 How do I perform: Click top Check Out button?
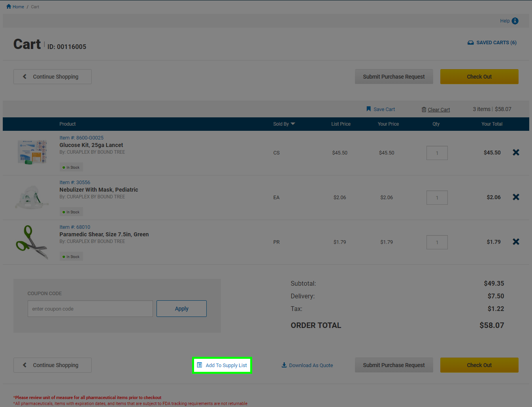tap(479, 77)
